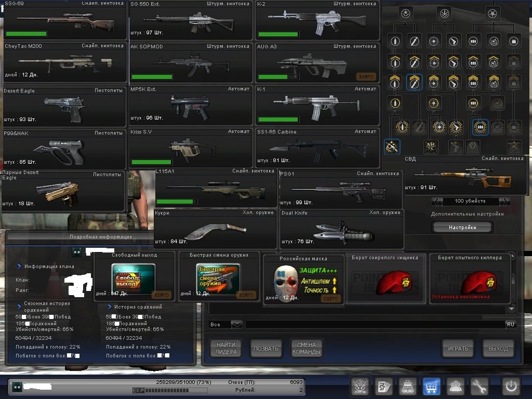Click the right arrow beside 100 убийств
This screenshot has height=399, width=532.
pyautogui.click(x=504, y=202)
